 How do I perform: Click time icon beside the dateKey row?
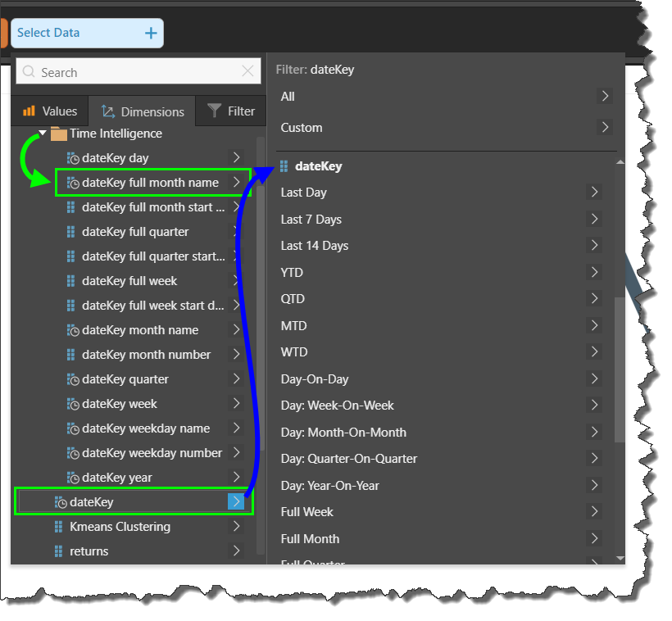(61, 502)
